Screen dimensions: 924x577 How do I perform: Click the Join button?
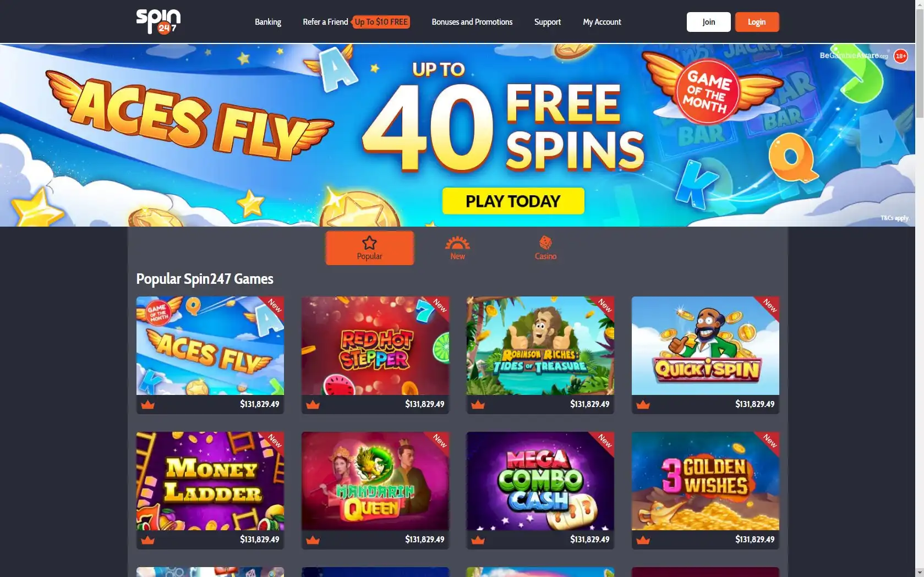click(x=709, y=22)
